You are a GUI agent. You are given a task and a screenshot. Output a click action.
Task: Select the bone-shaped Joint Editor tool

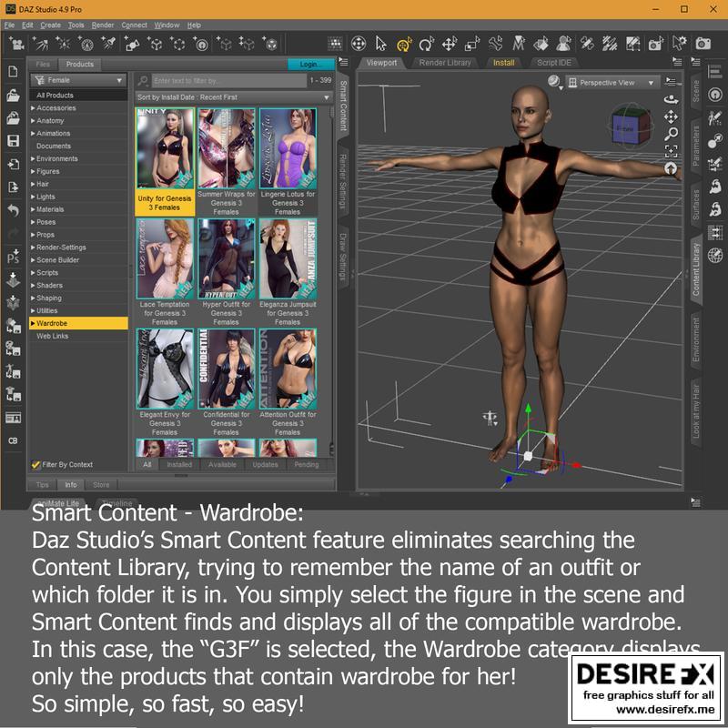click(x=495, y=44)
